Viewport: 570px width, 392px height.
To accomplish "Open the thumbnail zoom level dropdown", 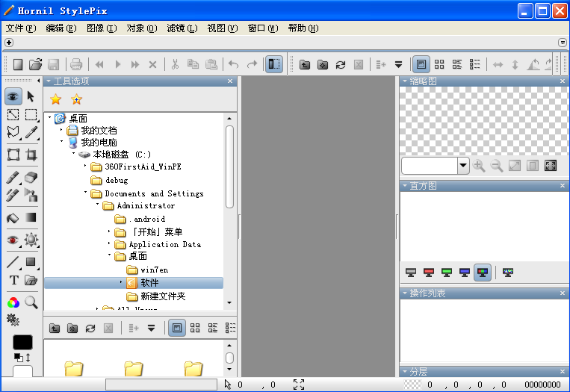I will point(463,166).
